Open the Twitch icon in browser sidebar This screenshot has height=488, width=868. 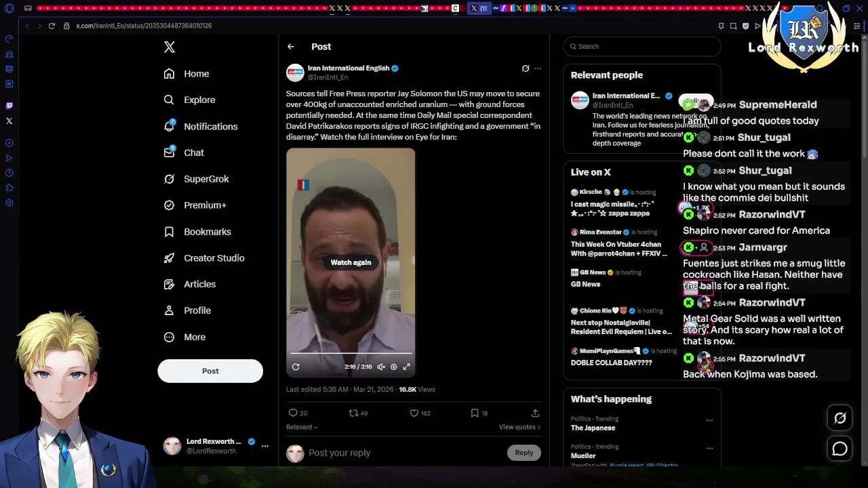[x=9, y=106]
